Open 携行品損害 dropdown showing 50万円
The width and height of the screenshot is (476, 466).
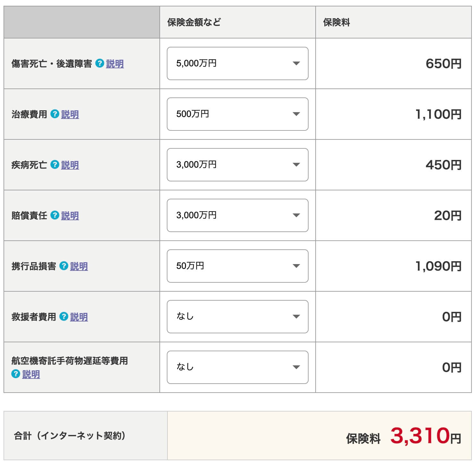237,266
